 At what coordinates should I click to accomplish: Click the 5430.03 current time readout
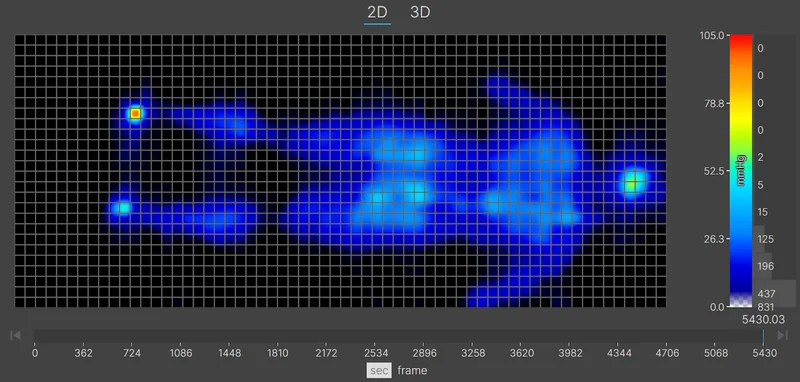coord(763,320)
